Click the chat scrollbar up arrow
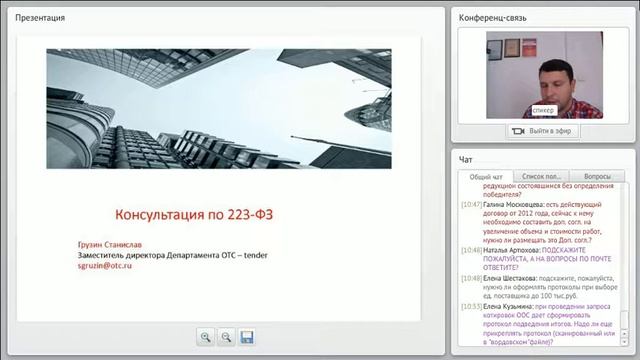 tap(624, 333)
